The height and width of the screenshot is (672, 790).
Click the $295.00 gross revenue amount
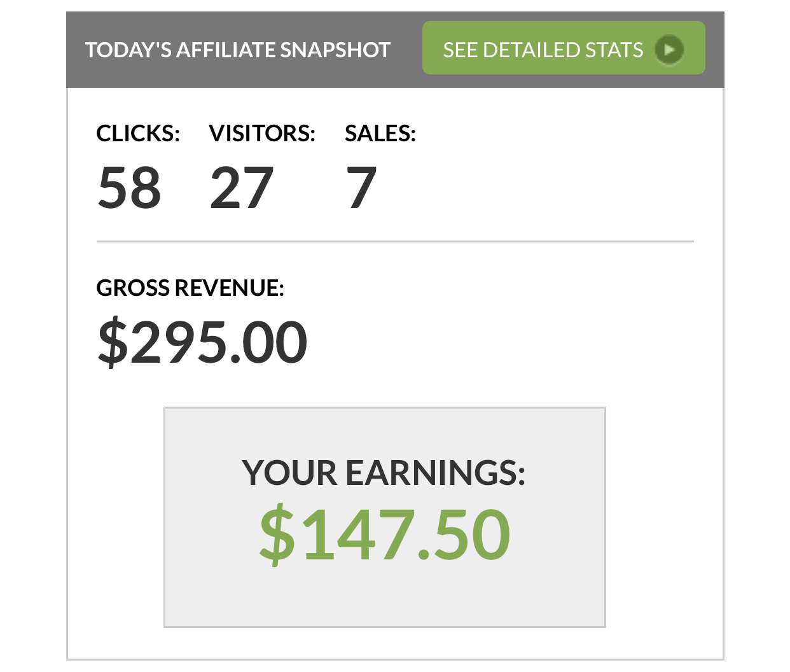coord(202,342)
